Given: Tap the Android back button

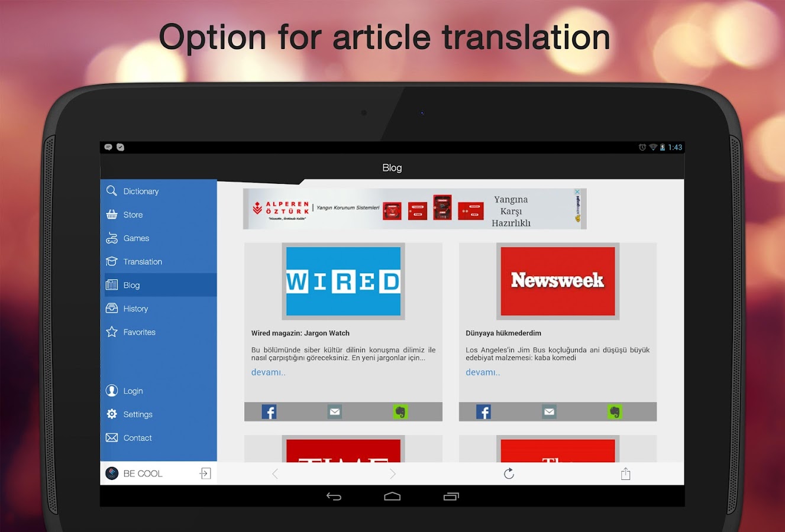Looking at the screenshot, I should coord(334,497).
